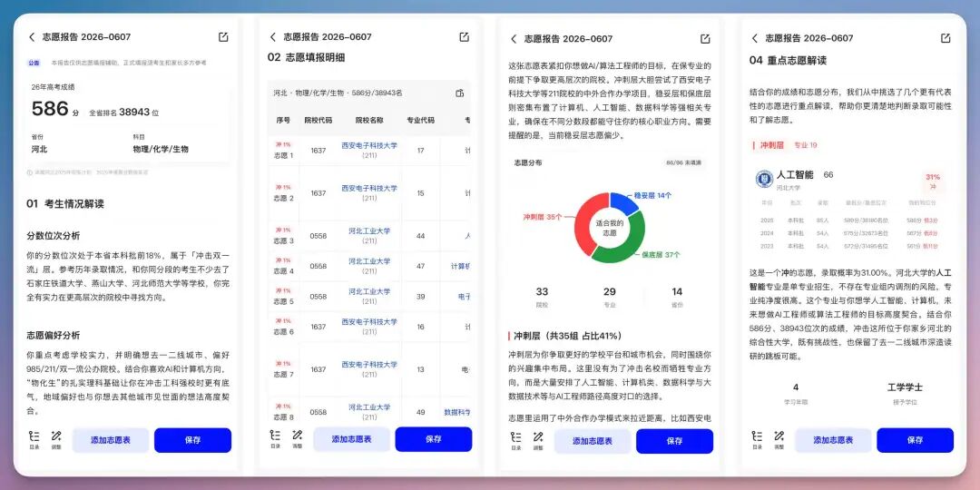Copy the 志愿填报明细 table via its header icon

coord(459,93)
